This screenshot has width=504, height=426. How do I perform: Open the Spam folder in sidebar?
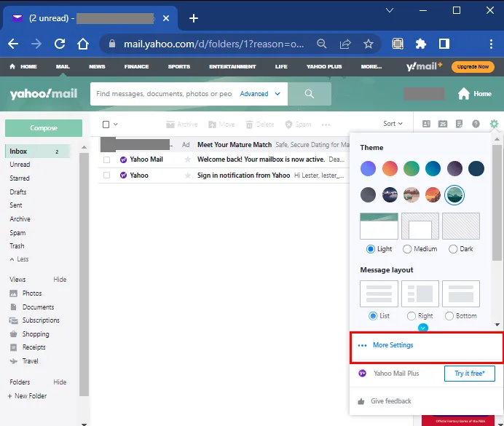17,233
